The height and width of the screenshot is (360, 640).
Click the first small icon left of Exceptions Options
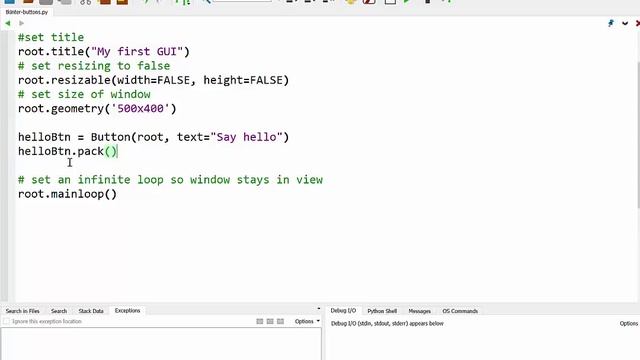click(x=260, y=322)
